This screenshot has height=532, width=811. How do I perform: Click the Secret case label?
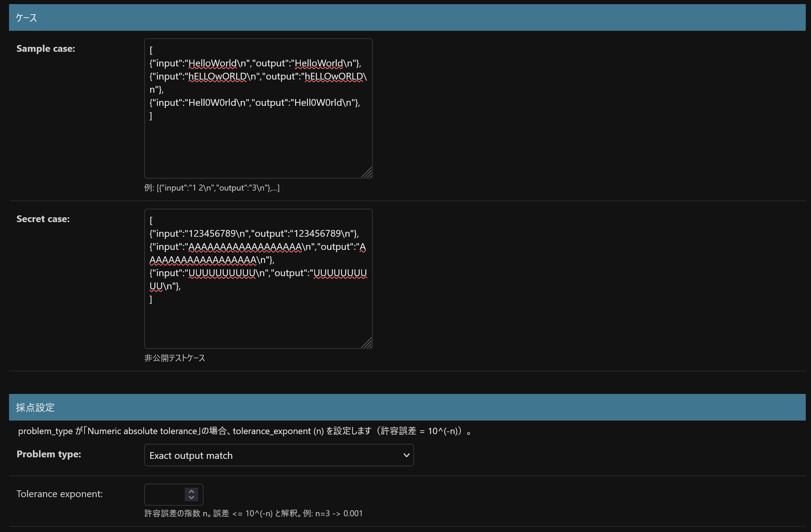pyautogui.click(x=43, y=219)
